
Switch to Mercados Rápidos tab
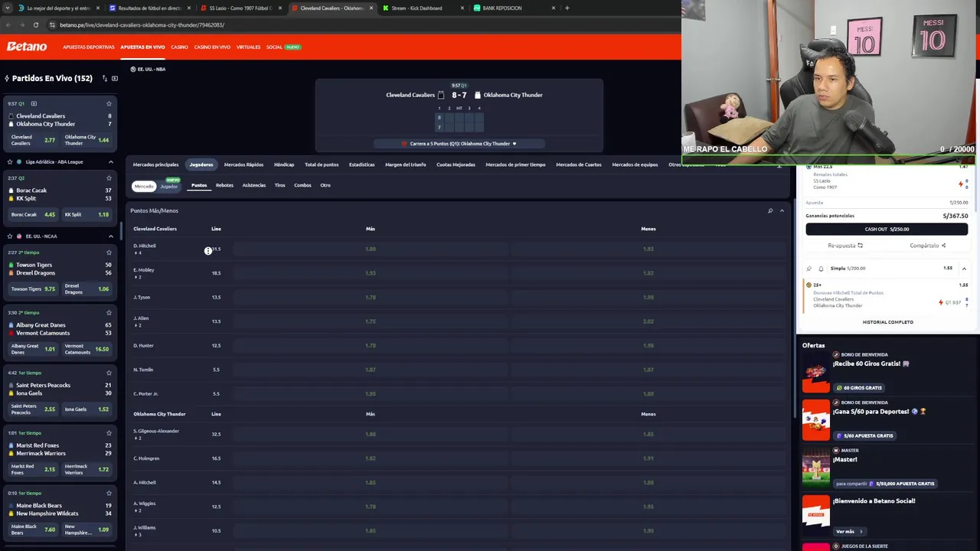[243, 165]
